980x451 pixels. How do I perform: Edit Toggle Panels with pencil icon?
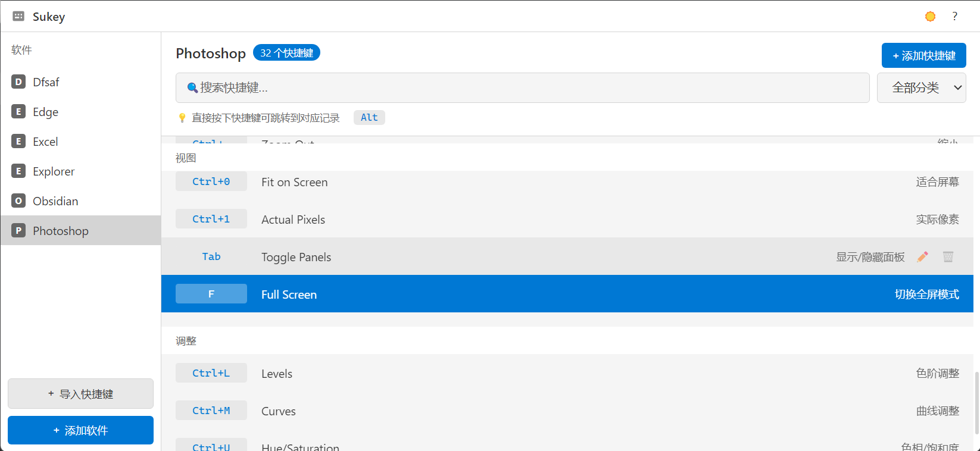[922, 256]
